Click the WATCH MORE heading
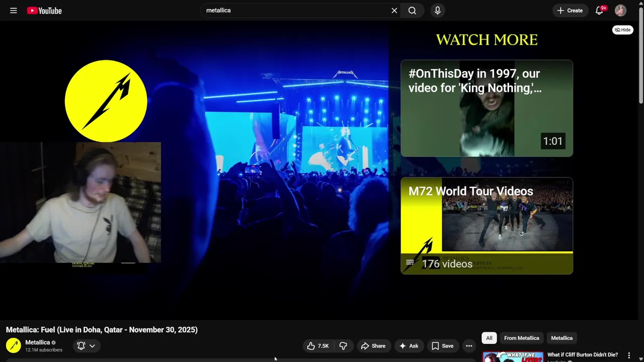The width and height of the screenshot is (644, 362). [x=487, y=40]
